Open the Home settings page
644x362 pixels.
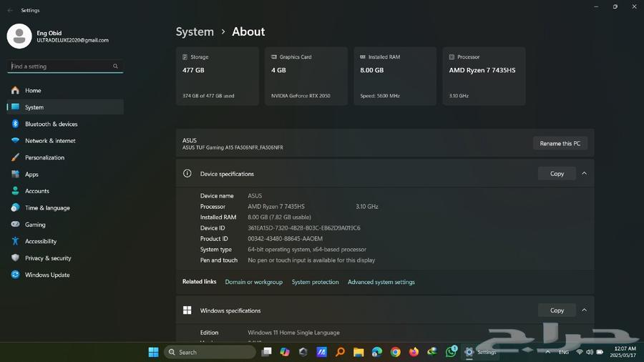pos(65,90)
